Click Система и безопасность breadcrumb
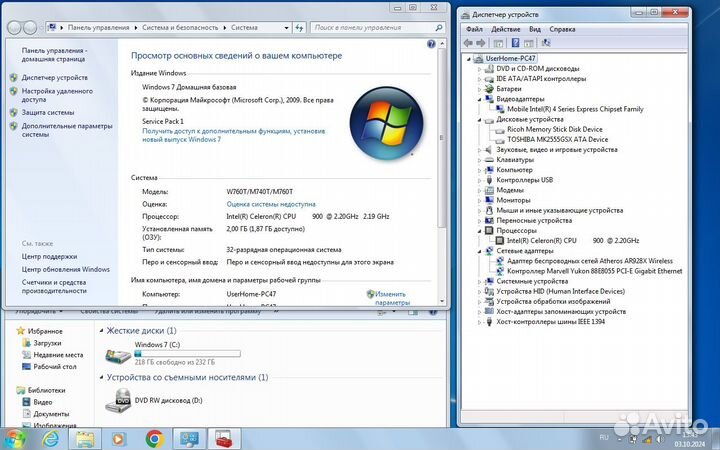This screenshot has width=720, height=450. 180,28
